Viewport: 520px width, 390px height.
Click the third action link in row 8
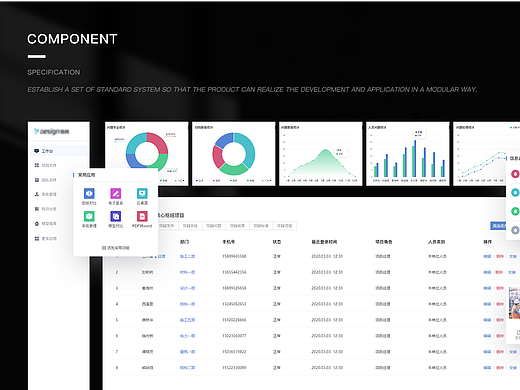click(513, 368)
